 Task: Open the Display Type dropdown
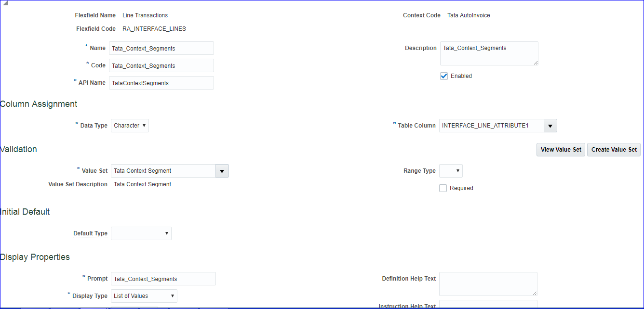click(x=144, y=296)
